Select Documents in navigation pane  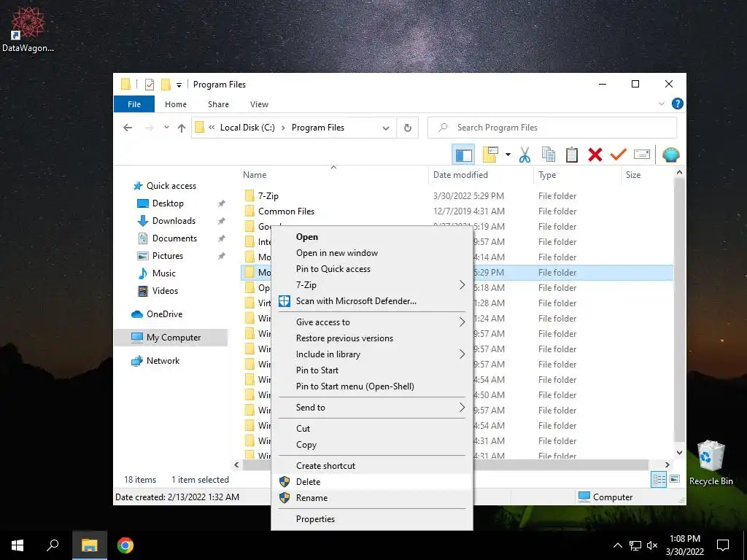coord(174,238)
